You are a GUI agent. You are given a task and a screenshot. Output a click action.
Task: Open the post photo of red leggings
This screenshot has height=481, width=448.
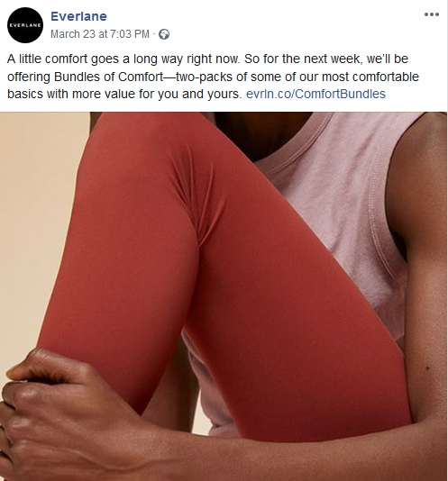tap(224, 296)
